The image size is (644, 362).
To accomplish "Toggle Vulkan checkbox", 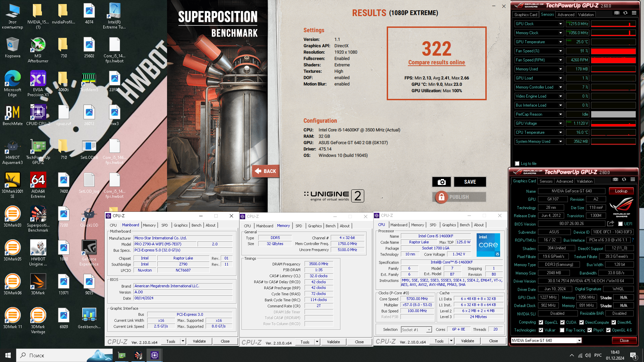I will [x=541, y=330].
